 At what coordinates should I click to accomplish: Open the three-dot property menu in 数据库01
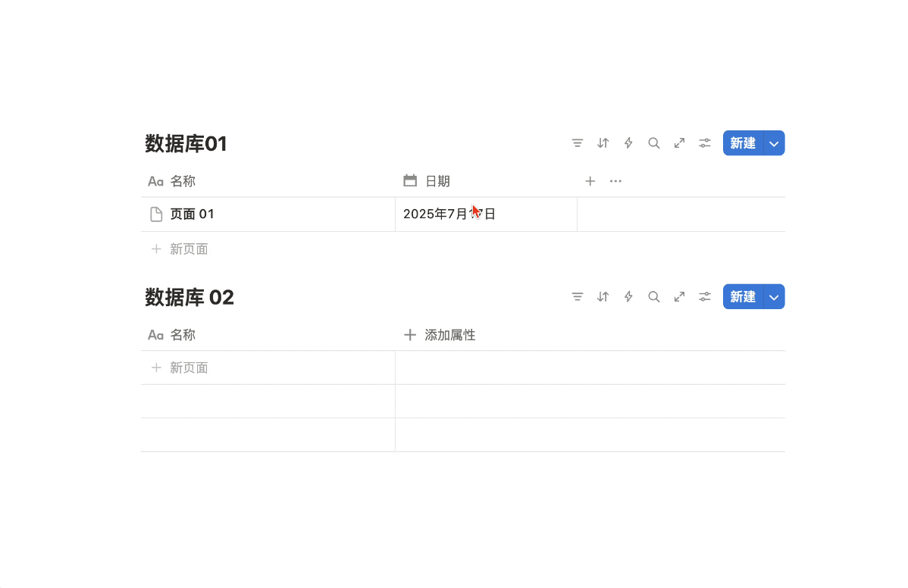[615, 181]
